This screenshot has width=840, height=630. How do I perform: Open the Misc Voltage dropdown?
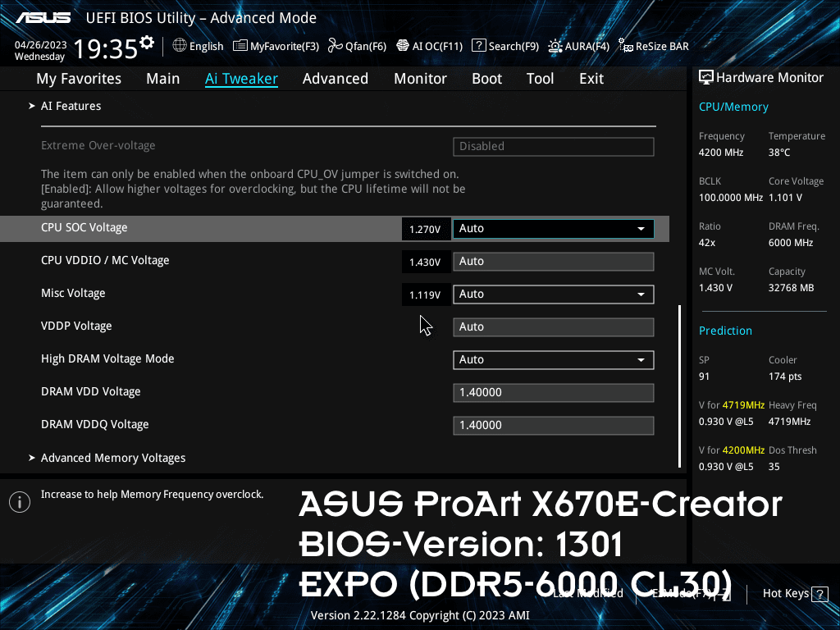pyautogui.click(x=554, y=294)
